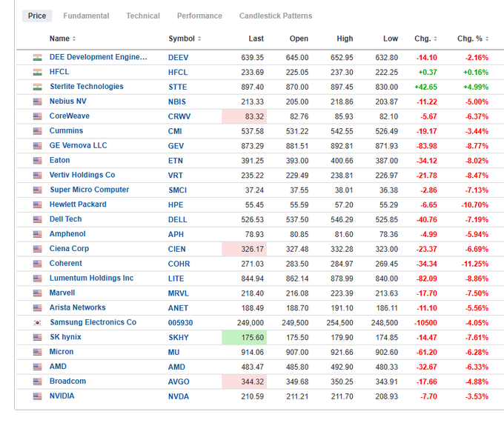Click the ETN symbol
The width and height of the screenshot is (504, 423).
coord(176,161)
